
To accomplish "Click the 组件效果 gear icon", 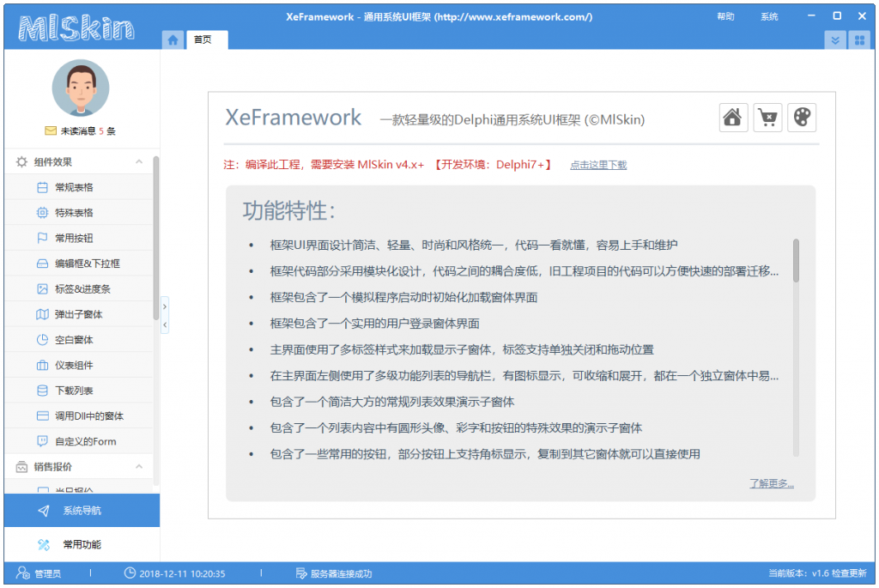I will point(21,162).
